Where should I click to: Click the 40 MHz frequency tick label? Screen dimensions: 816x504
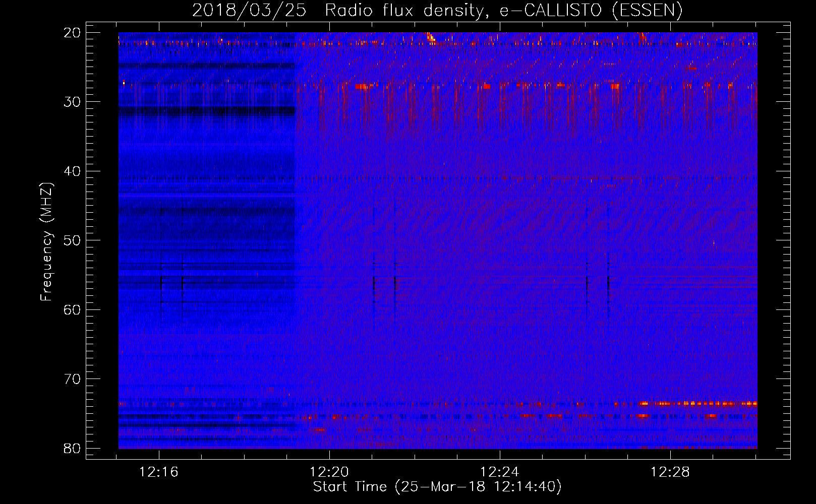click(x=73, y=171)
